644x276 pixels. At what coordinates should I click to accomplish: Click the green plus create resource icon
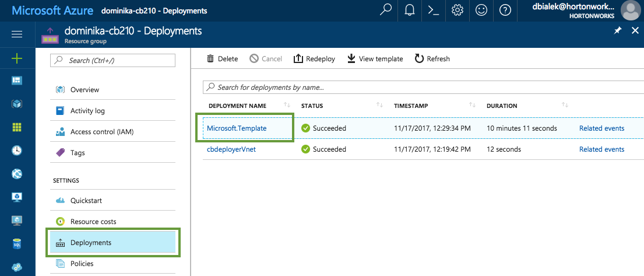(17, 58)
